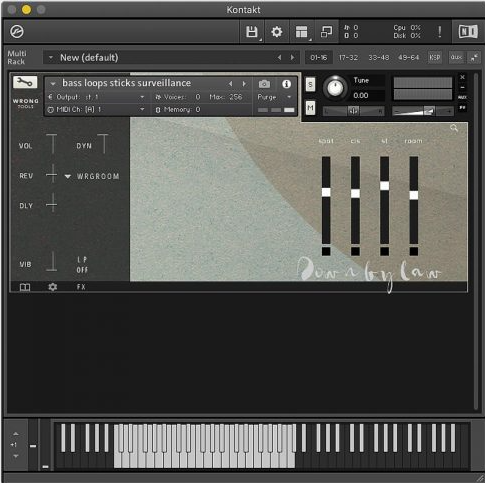Toggle minimized view icon
This screenshot has width=485, height=483.
pyautogui.click(x=326, y=32)
